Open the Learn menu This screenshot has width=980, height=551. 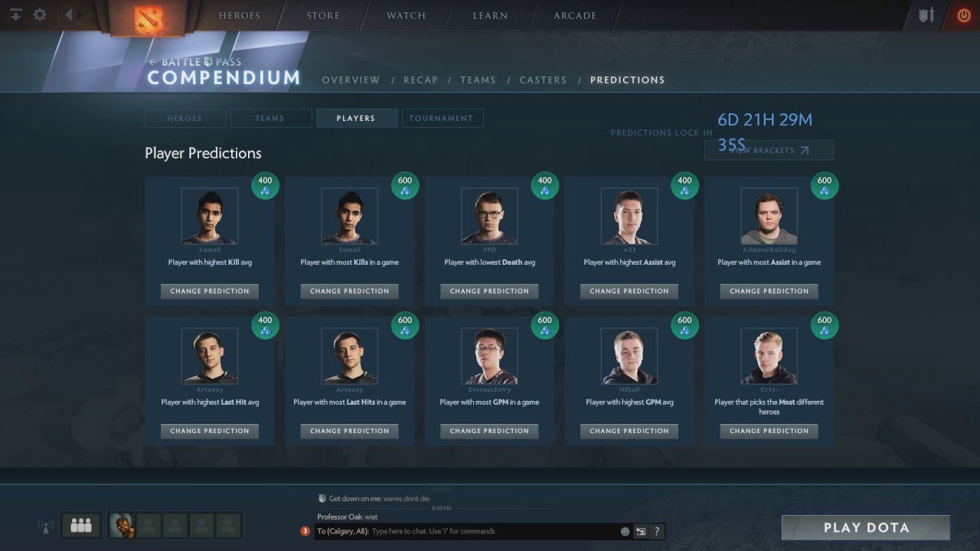pyautogui.click(x=490, y=15)
